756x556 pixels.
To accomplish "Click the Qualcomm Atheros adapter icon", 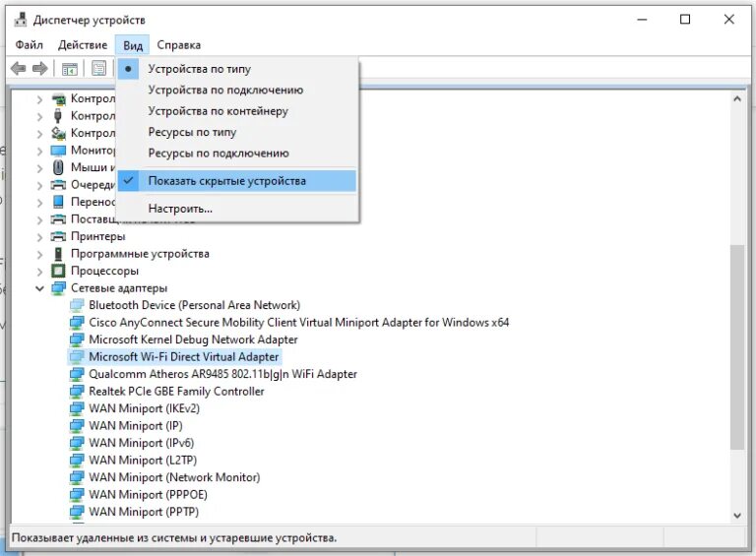I will tap(77, 374).
